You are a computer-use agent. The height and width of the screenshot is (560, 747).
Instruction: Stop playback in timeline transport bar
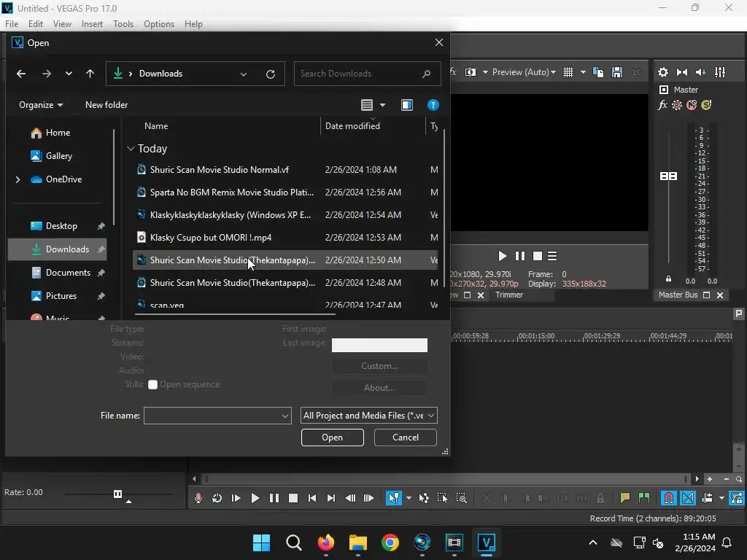click(293, 498)
